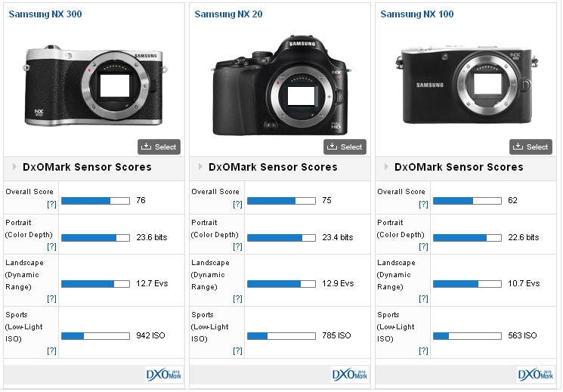Screen dimensions: 563x392
Task: Open NX 20 Overall Score help [?]
Action: 237,204
